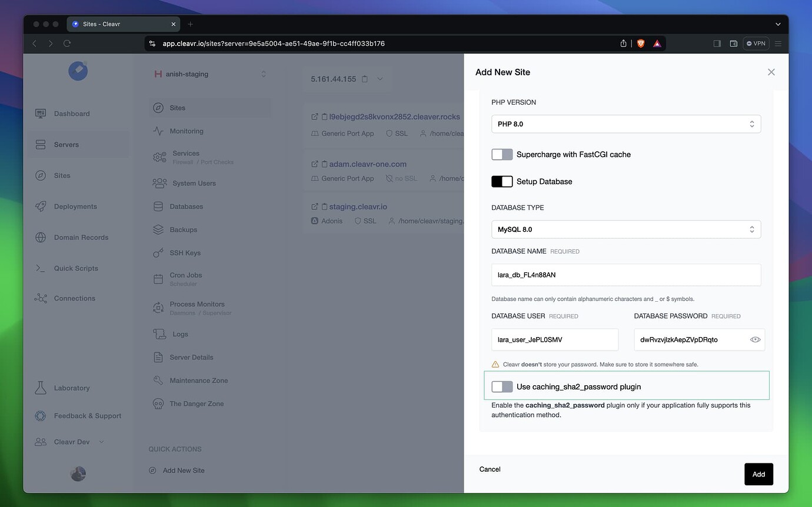This screenshot has height=507, width=812.
Task: Close the Add New Site panel
Action: (771, 72)
